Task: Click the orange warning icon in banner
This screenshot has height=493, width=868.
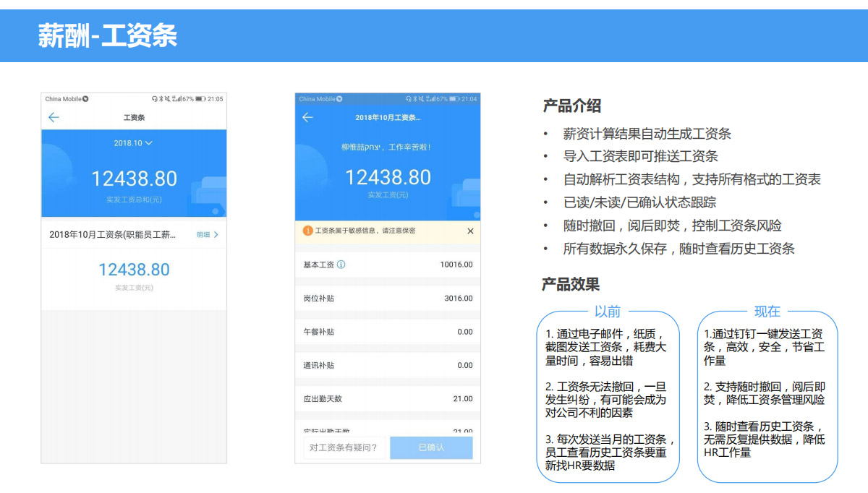Action: click(x=307, y=231)
